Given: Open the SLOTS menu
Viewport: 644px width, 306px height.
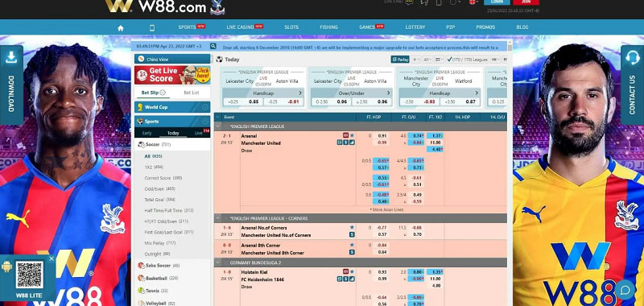Looking at the screenshot, I should click(291, 27).
